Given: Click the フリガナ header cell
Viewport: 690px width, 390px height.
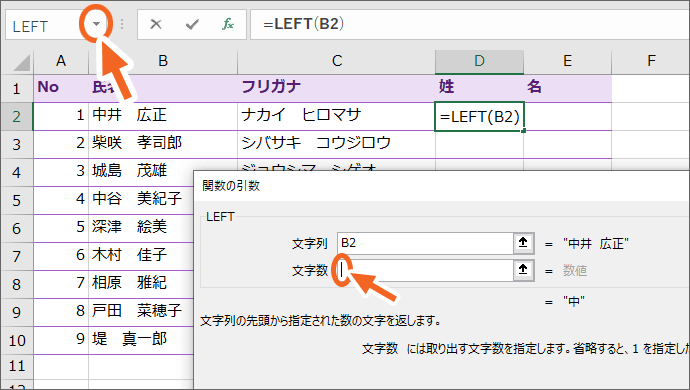Looking at the screenshot, I should [x=337, y=88].
